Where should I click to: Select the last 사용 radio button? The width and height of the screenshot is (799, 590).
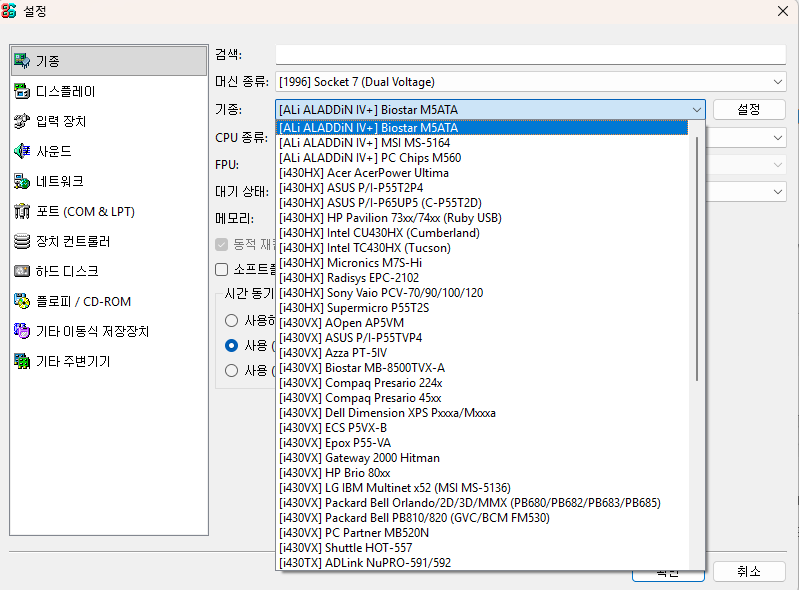(x=232, y=370)
